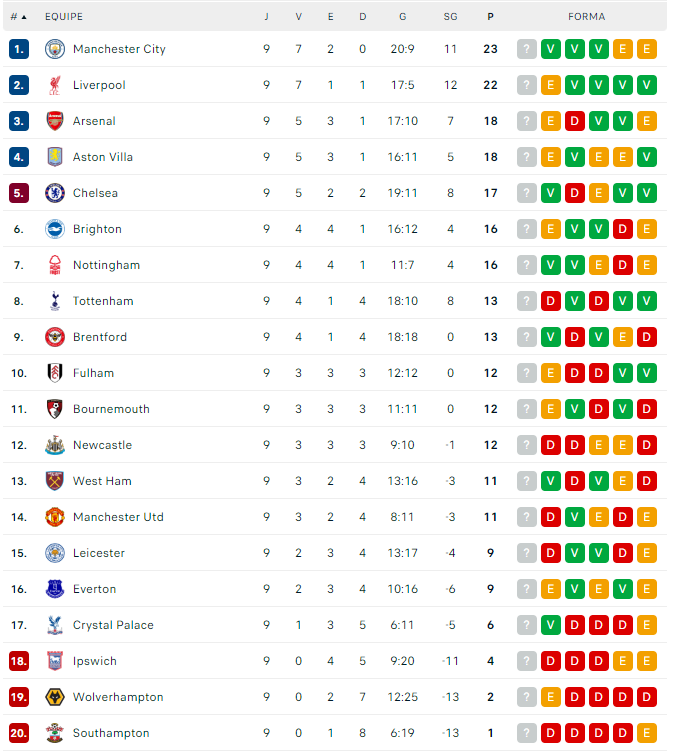The image size is (676, 755).
Task: Click the Liverpool club crest
Action: pyautogui.click(x=55, y=85)
